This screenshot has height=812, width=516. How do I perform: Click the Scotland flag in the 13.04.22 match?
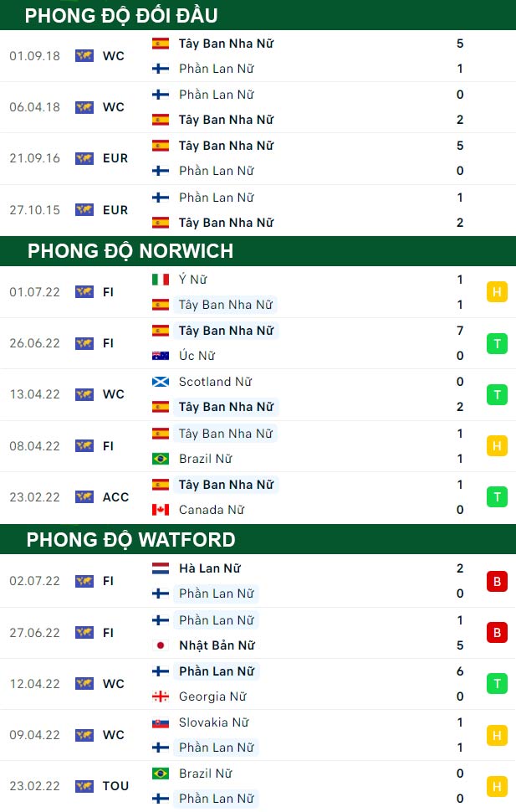[161, 382]
